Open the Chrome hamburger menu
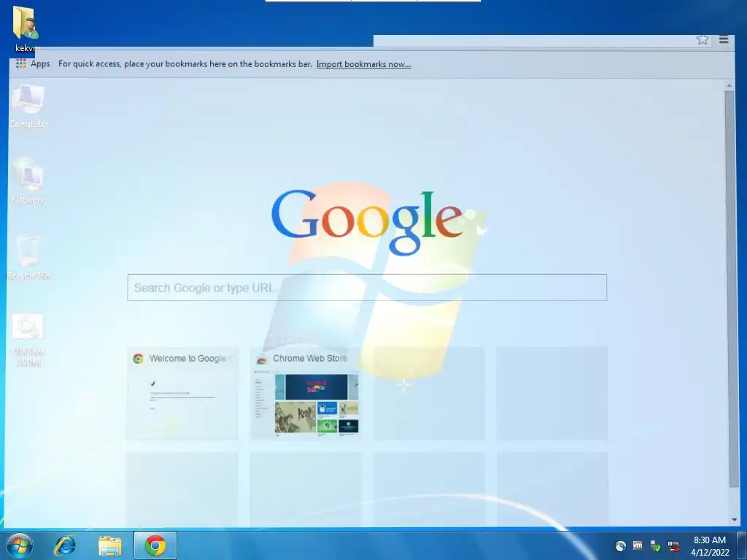 click(x=724, y=40)
